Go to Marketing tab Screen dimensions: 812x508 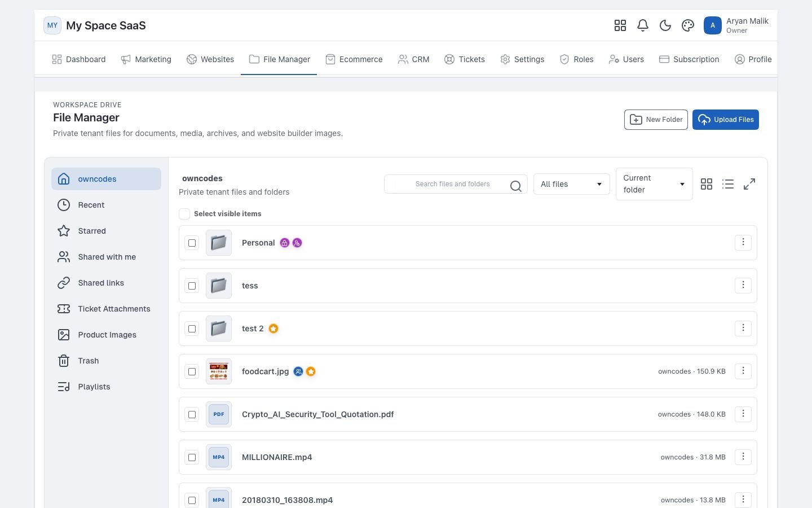point(146,59)
